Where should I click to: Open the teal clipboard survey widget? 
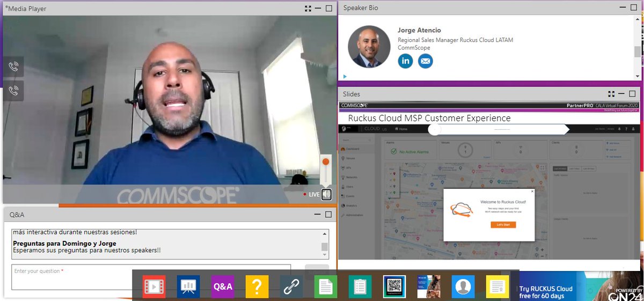tap(360, 287)
